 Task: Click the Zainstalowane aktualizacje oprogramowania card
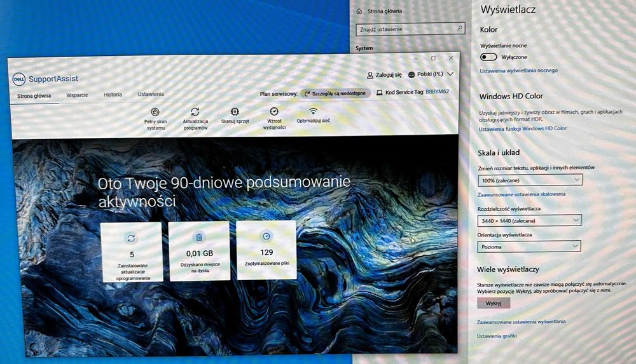tap(132, 252)
